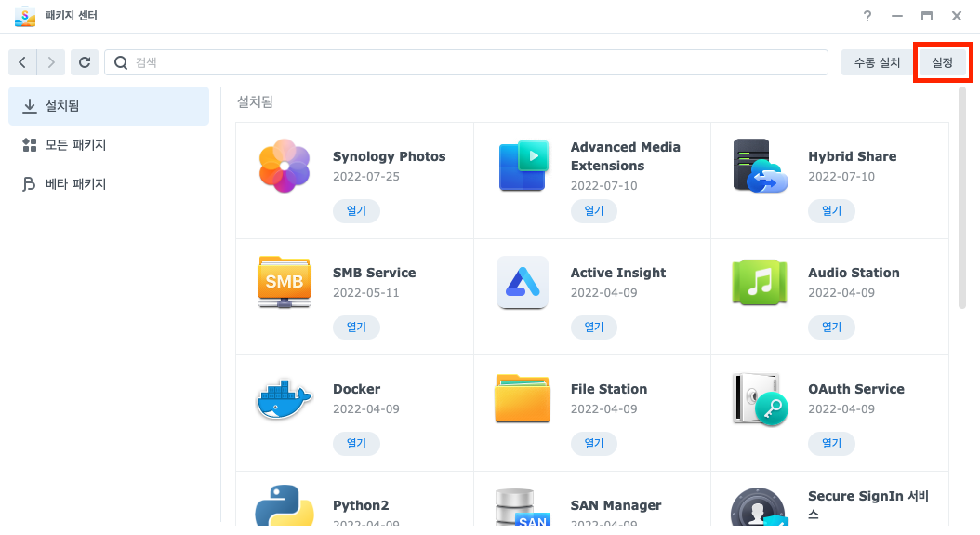Open SMB Service with 열기
This screenshot has width=980, height=535.
[356, 328]
